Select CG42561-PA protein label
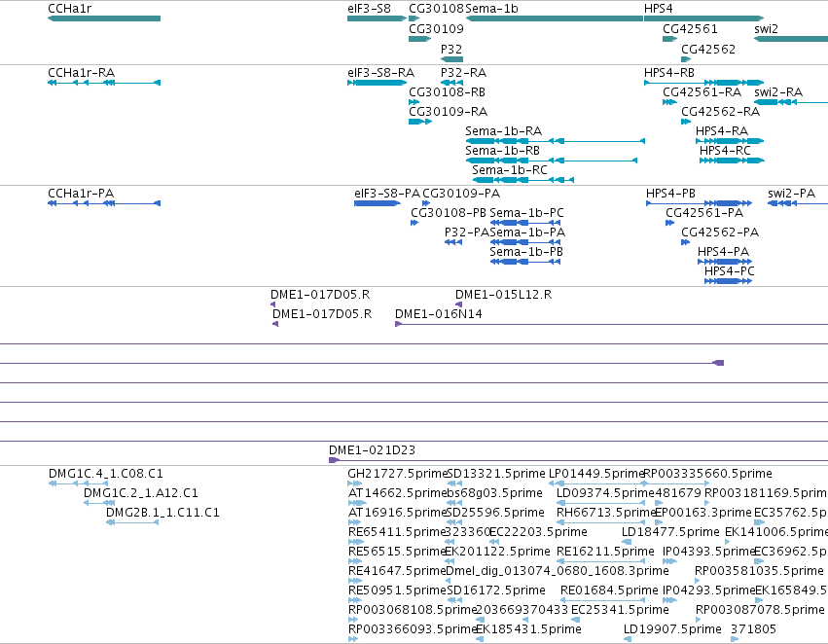The width and height of the screenshot is (828, 644). [704, 213]
